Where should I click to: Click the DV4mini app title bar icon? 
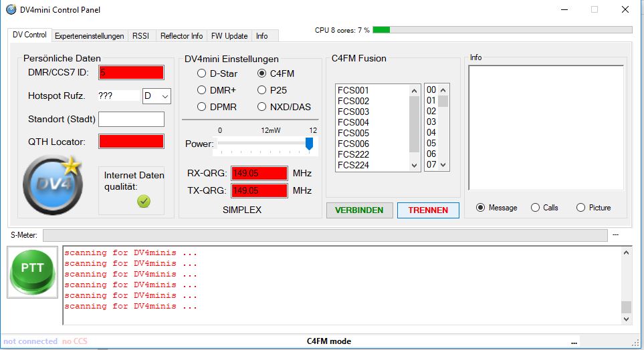pos(11,10)
